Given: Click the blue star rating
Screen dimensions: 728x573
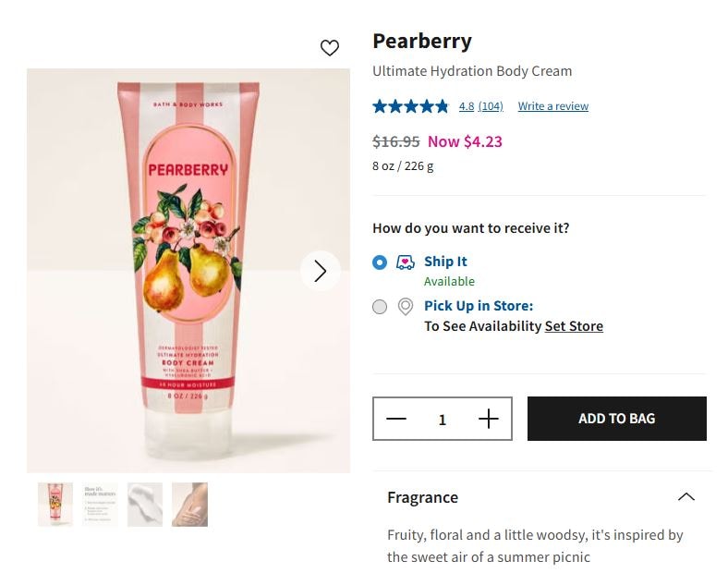Looking at the screenshot, I should [410, 106].
